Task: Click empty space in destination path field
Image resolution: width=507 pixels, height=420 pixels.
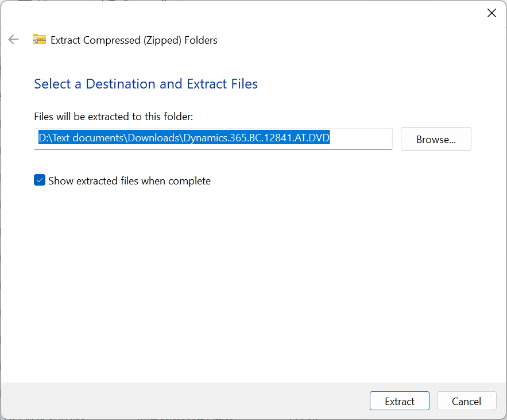Action: pos(362,139)
